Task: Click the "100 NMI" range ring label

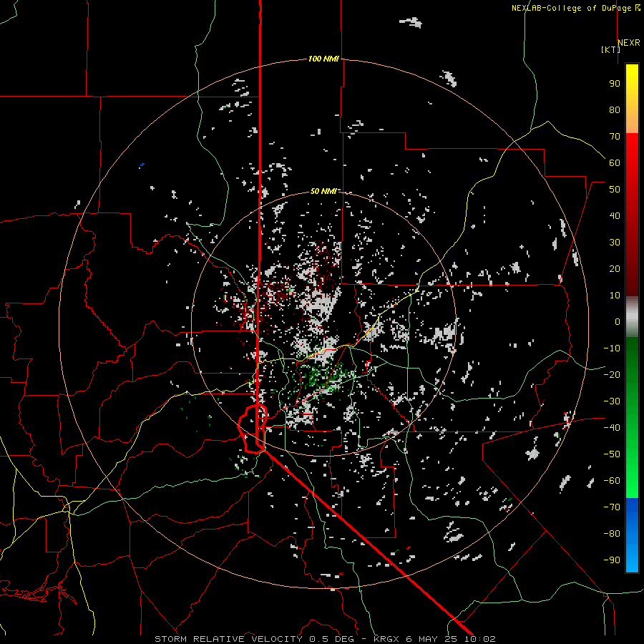Action: (x=323, y=59)
